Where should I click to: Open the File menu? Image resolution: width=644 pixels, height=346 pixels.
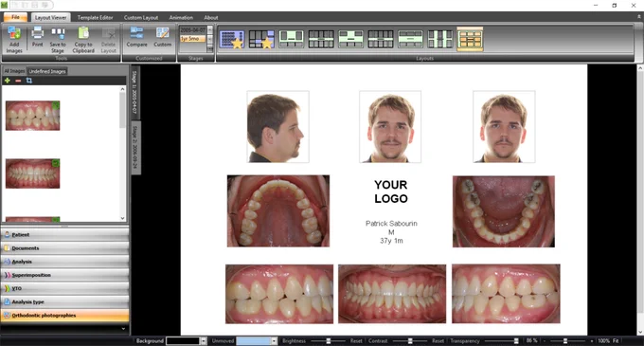pyautogui.click(x=15, y=17)
